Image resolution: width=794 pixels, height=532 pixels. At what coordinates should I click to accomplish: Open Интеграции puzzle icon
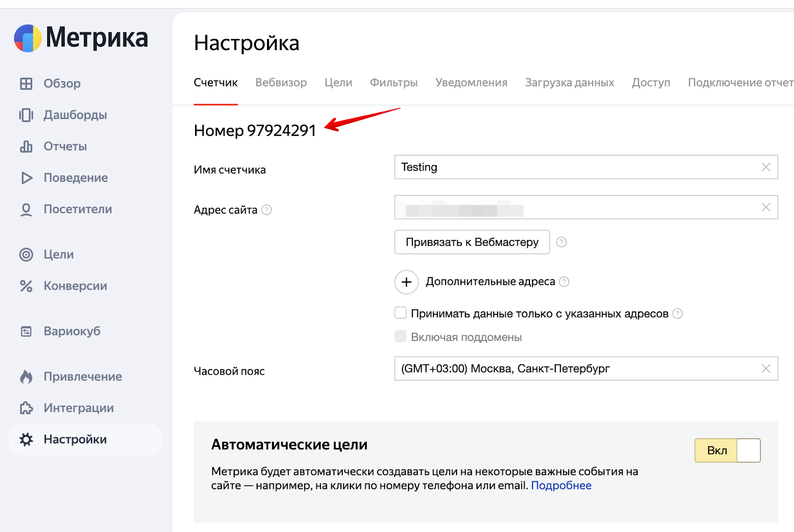pyautogui.click(x=26, y=408)
